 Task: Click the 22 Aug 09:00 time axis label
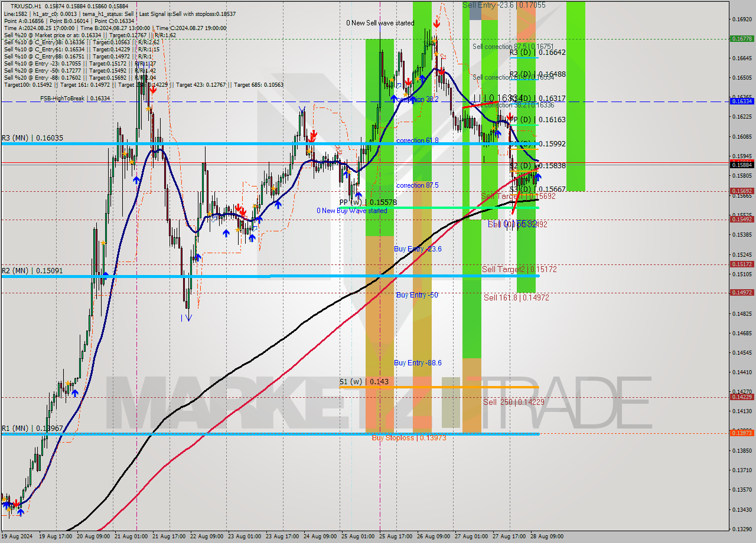207,537
